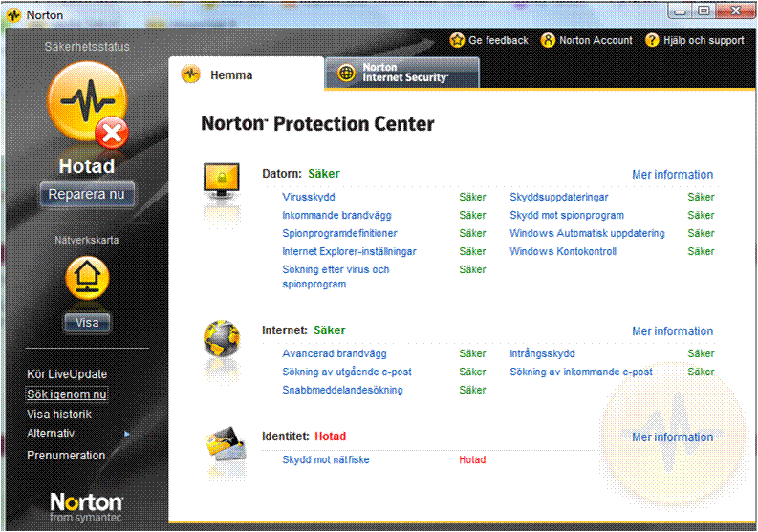Click the Nätverkskarta house icon
The image size is (758, 532).
click(x=87, y=278)
